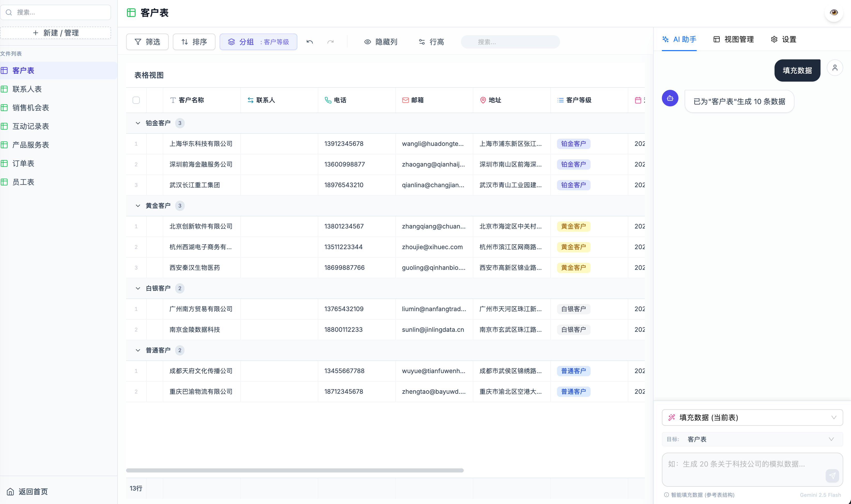
Task: Click the 销售机会表 table icon in sidebar
Action: pos(4,108)
